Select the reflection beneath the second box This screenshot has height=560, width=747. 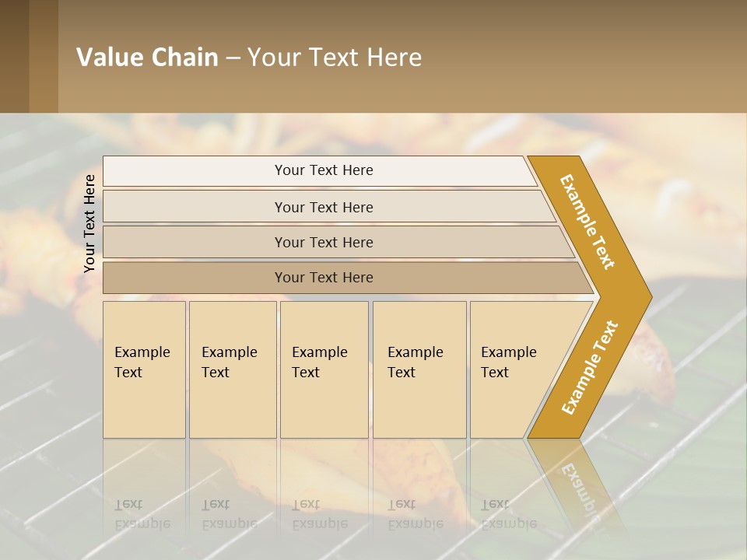pos(230,513)
